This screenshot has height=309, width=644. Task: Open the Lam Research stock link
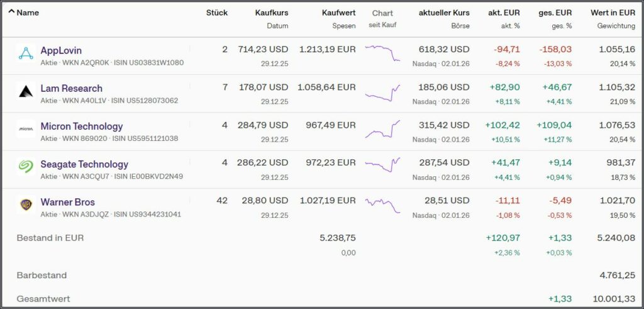(71, 88)
